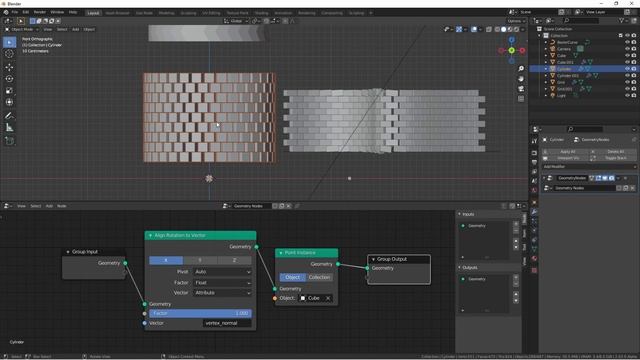Open the Factor Float dropdown
The image size is (640, 360).
coord(222,282)
